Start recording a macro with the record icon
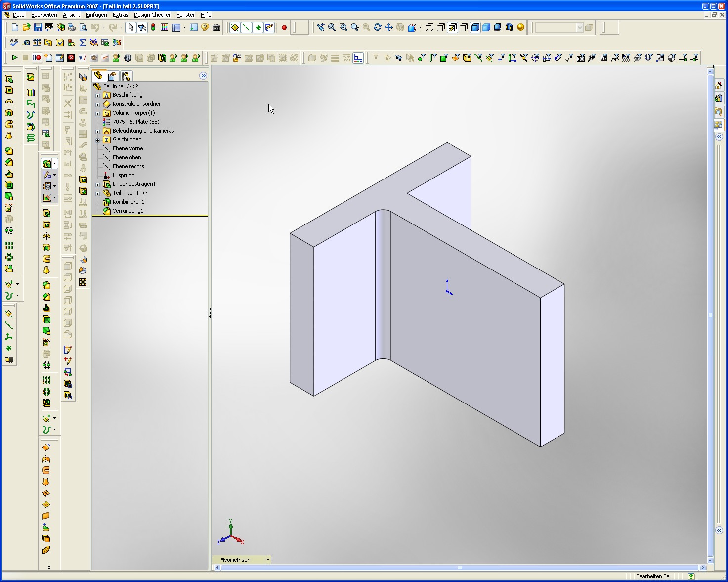The width and height of the screenshot is (728, 582). tap(37, 58)
